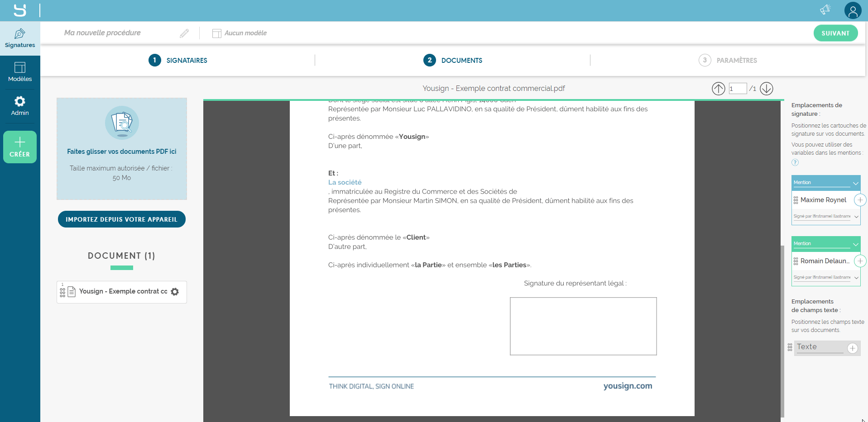
Task: Click drag handle beside Romain Delaunay
Action: pos(796,261)
